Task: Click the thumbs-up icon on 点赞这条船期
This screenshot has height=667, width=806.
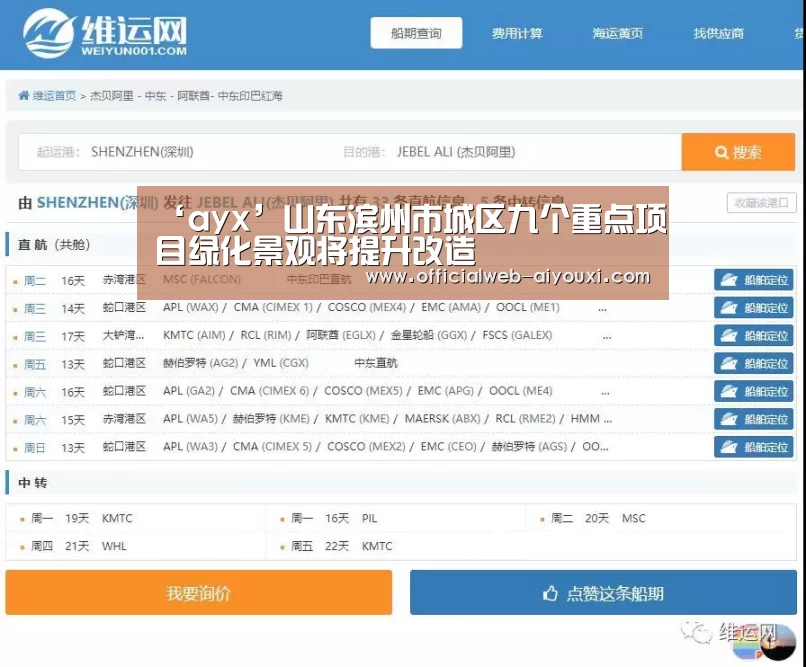Action: [550, 593]
